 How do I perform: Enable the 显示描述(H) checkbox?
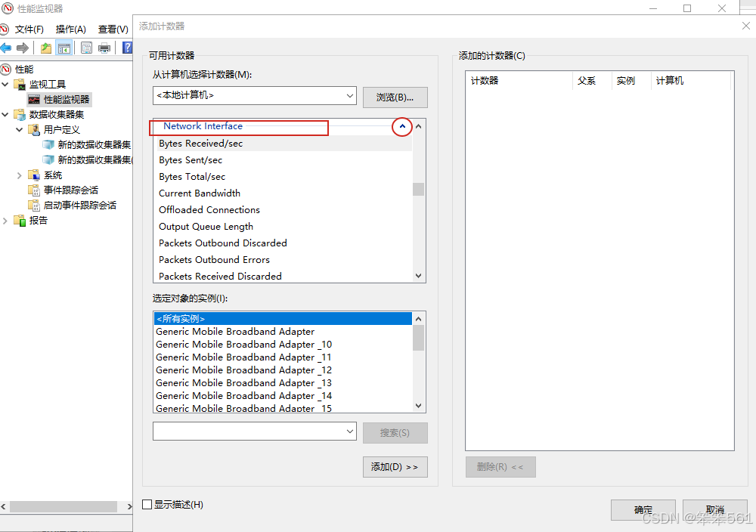point(147,505)
